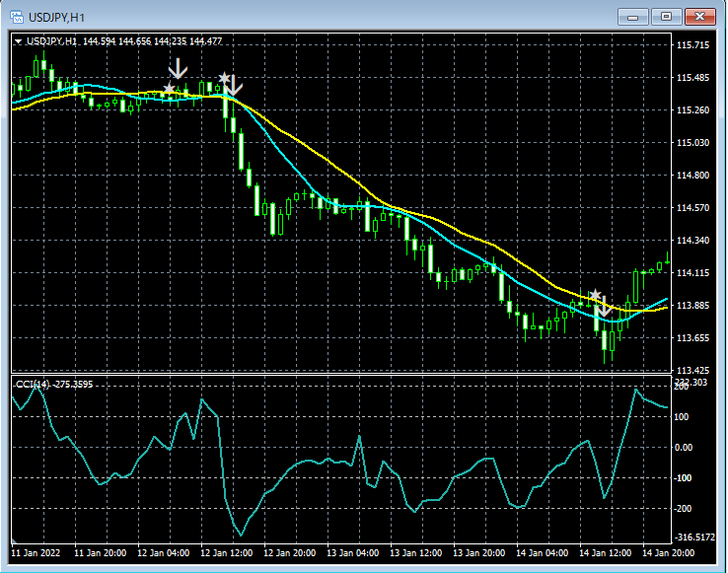Click the CCI scale 0.00 label
728x573 pixels.
point(683,447)
